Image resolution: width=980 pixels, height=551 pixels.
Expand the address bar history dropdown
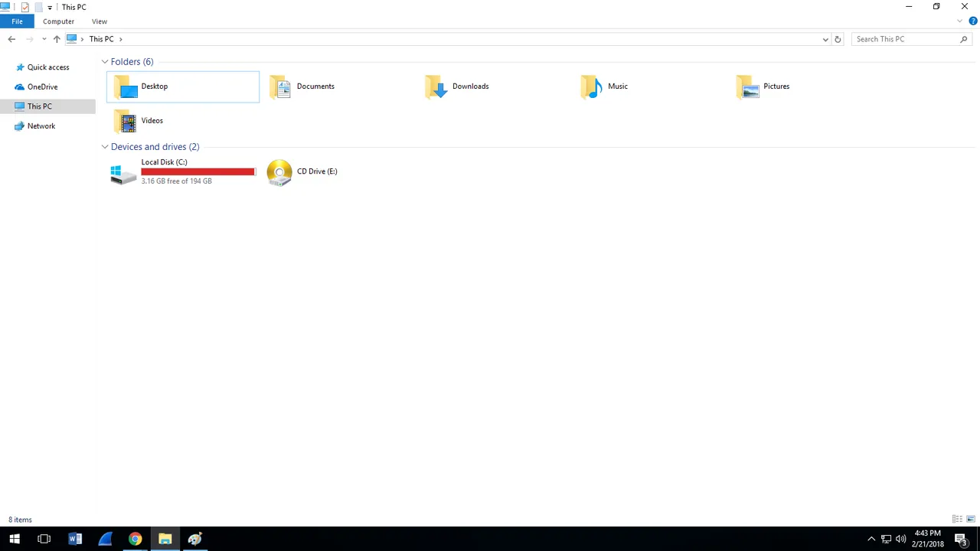click(x=825, y=39)
